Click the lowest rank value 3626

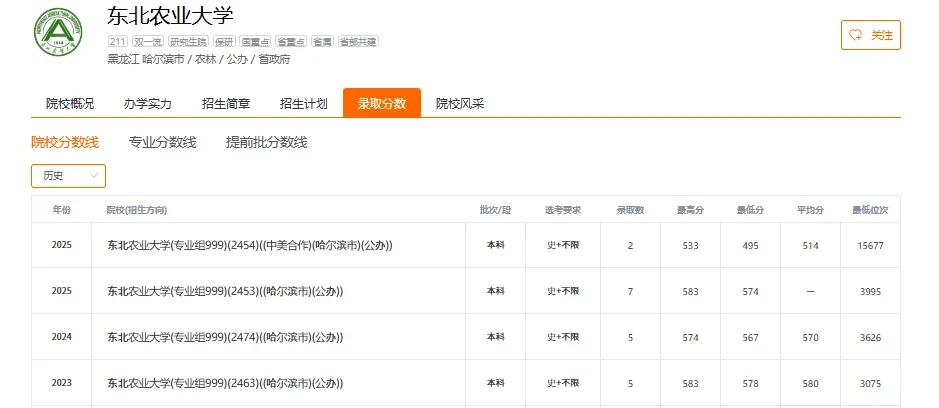[x=870, y=338]
